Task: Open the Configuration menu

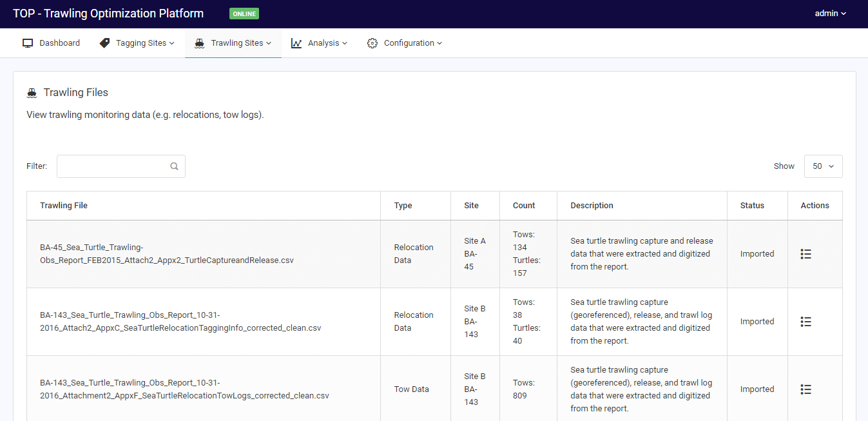Action: (x=405, y=43)
